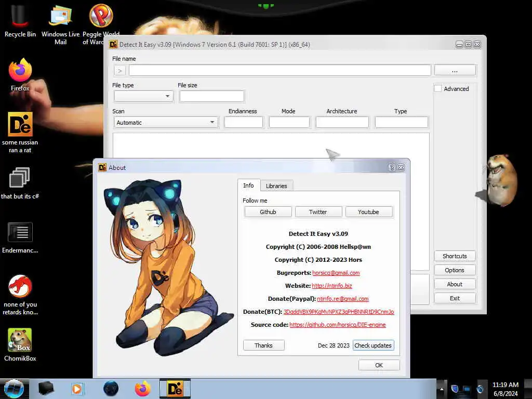Click the Youtube button

point(369,212)
